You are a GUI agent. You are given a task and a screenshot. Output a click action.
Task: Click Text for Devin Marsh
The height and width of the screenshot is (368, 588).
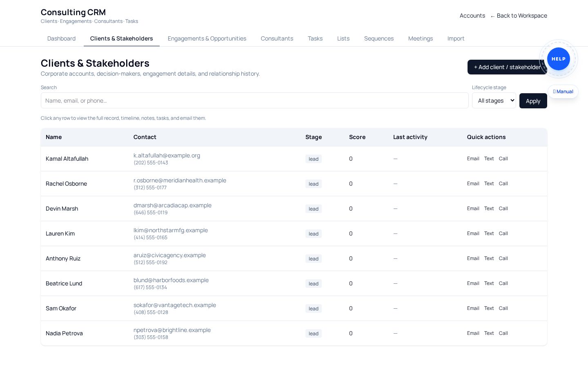[x=489, y=209]
